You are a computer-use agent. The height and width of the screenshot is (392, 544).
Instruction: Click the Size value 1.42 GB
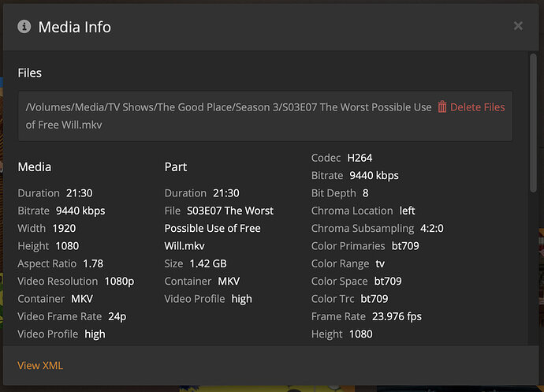tap(208, 263)
